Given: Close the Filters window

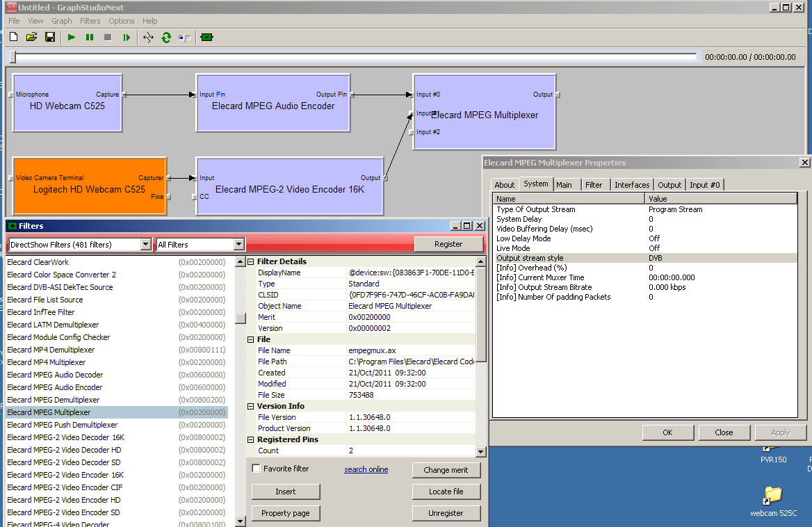Looking at the screenshot, I should (480, 226).
